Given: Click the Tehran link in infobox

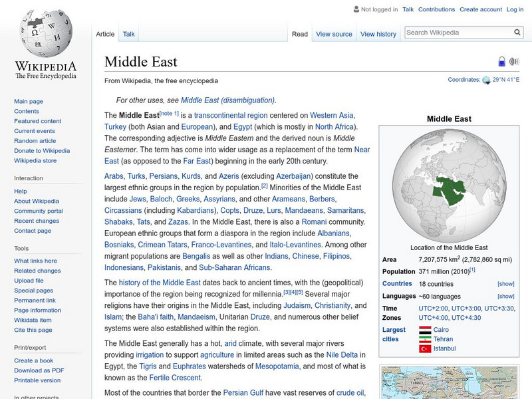Looking at the screenshot, I should (443, 339).
